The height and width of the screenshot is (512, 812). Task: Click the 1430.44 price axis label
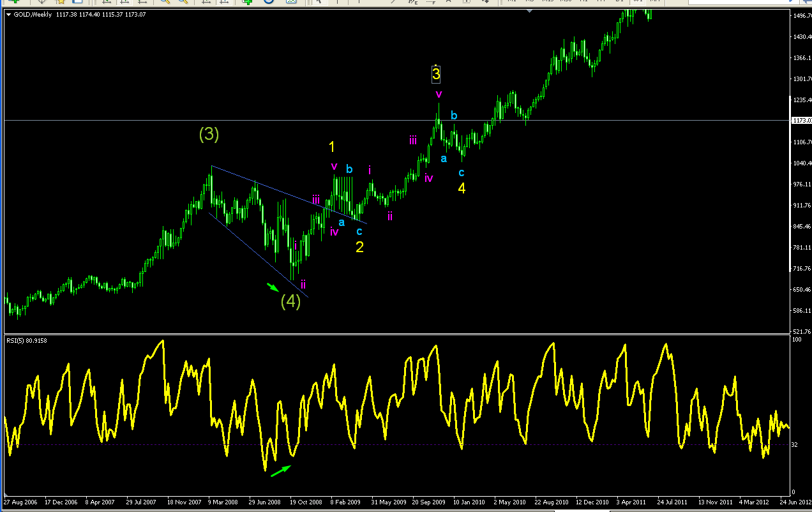[x=801, y=37]
